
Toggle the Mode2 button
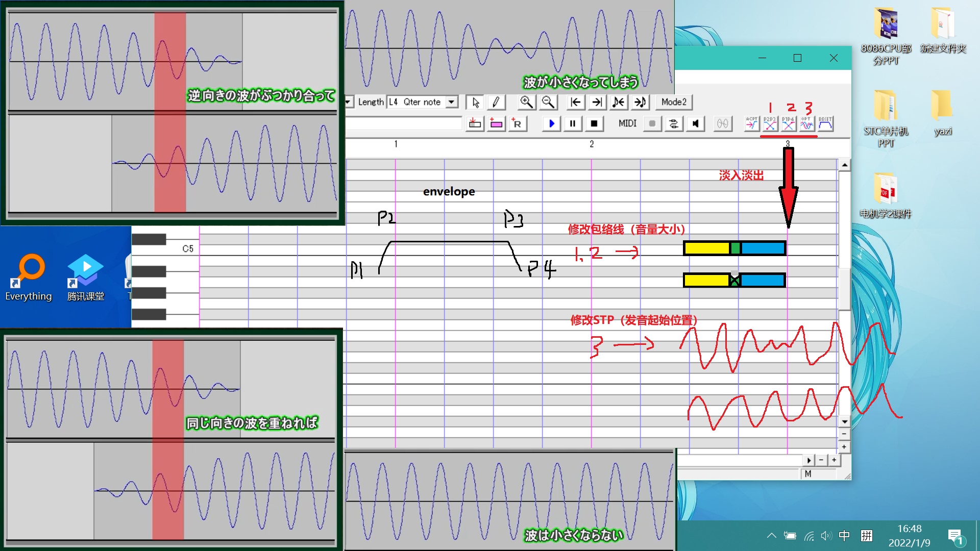click(674, 102)
